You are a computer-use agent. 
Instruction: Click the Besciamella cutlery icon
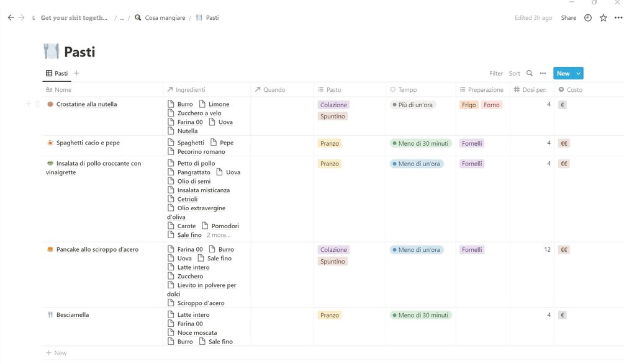coord(50,315)
